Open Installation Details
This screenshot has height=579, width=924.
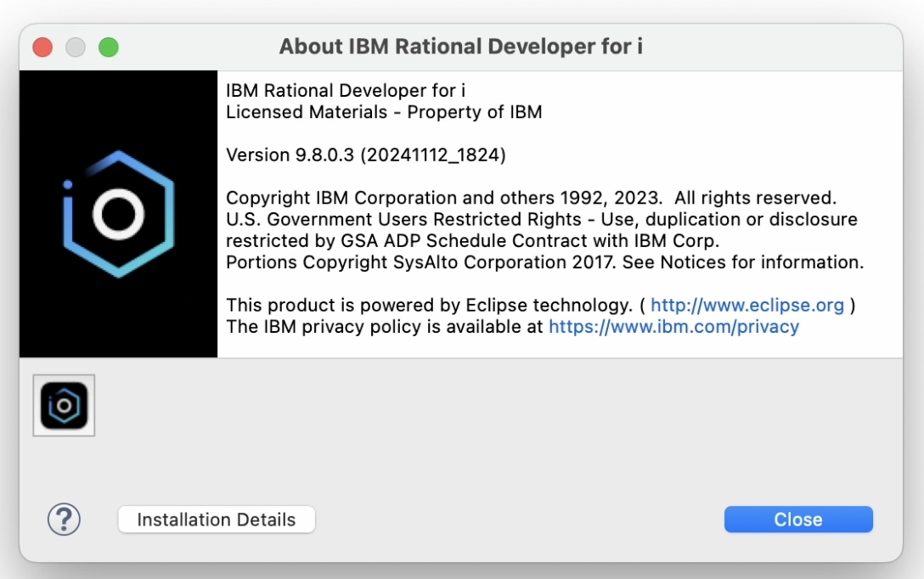click(216, 519)
